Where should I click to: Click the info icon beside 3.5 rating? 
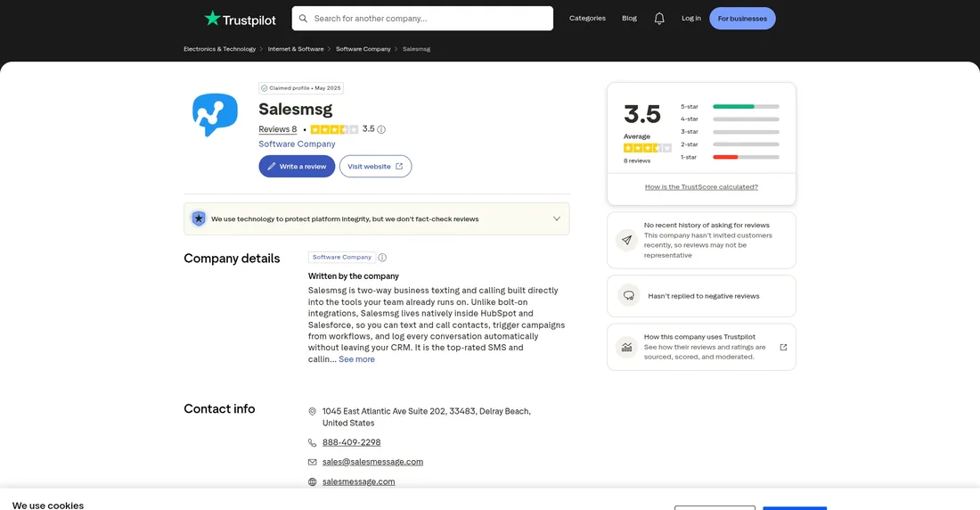click(x=381, y=129)
